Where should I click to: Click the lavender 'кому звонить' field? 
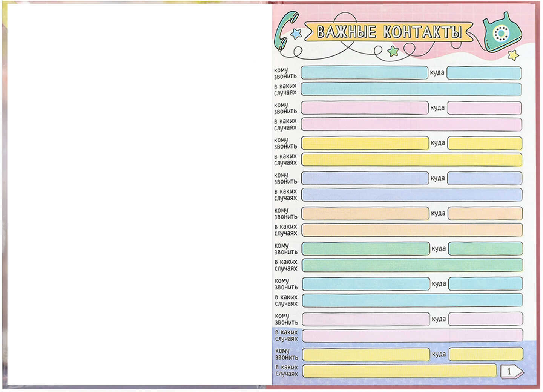pos(365,178)
